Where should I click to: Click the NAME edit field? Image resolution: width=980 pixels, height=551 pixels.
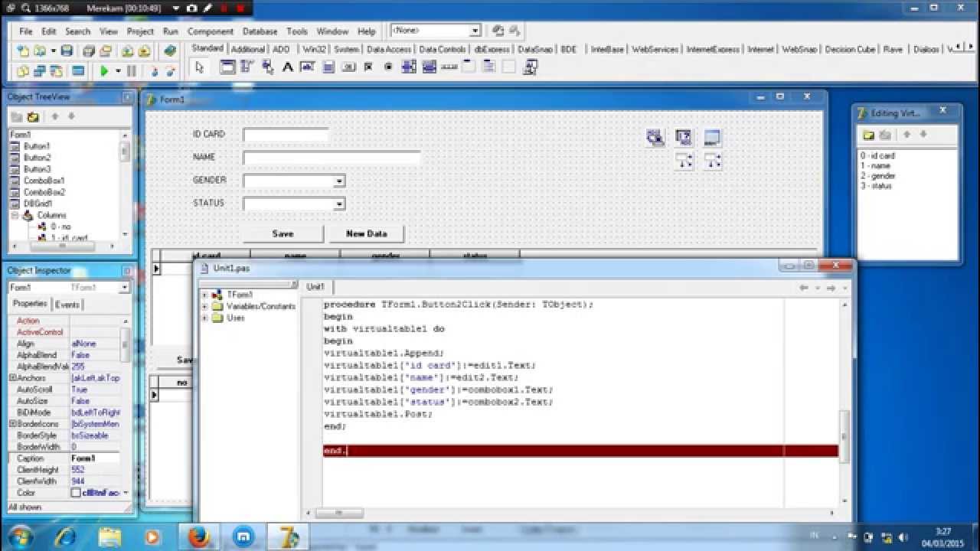[332, 158]
